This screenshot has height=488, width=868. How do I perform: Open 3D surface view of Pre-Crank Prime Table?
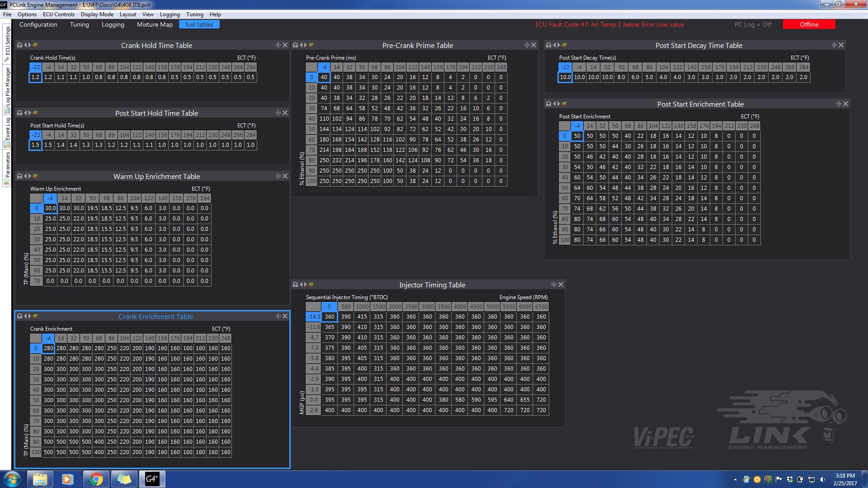coord(311,45)
